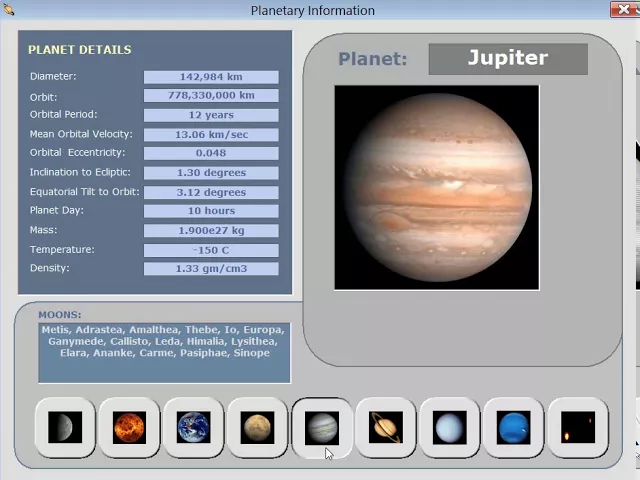This screenshot has height=480, width=640.
Task: Select the Neptune planet button
Action: [514, 427]
